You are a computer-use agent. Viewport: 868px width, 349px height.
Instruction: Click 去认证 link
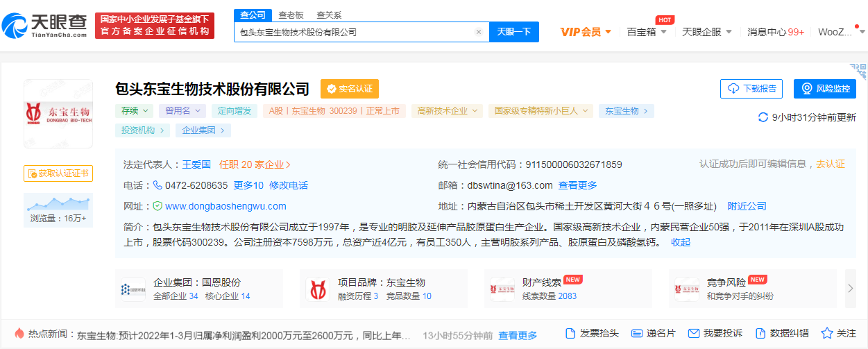(x=831, y=164)
